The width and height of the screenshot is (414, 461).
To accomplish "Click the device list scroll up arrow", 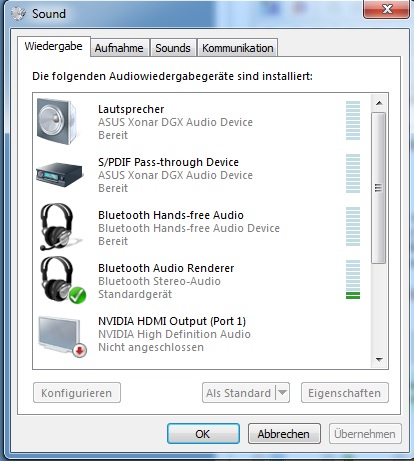I will pos(379,103).
